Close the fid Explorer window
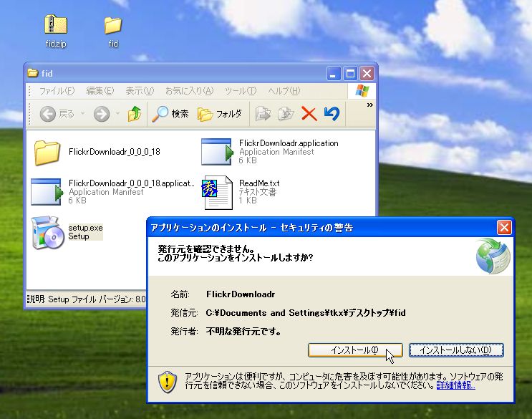 tap(367, 73)
